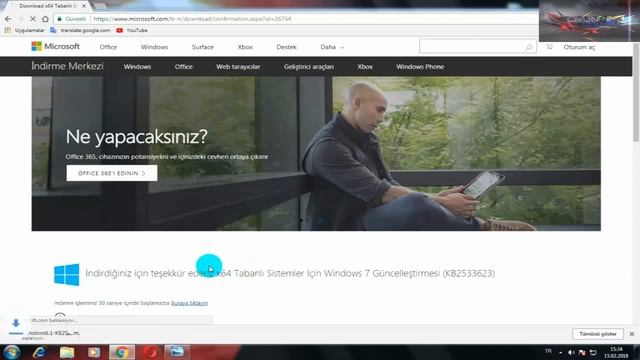This screenshot has width=640, height=360.
Task: Open Windows in the Microsoft top menu
Action: pos(154,47)
